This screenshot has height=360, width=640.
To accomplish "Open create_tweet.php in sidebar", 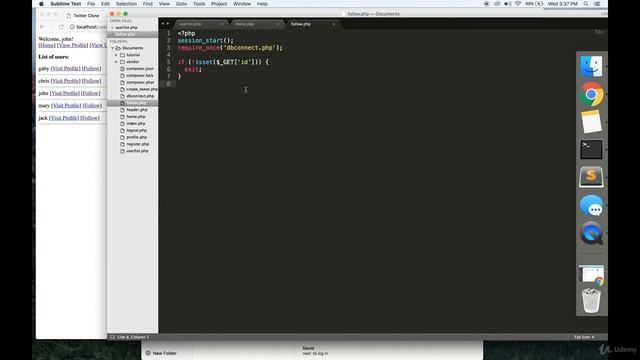I will click(x=142, y=89).
